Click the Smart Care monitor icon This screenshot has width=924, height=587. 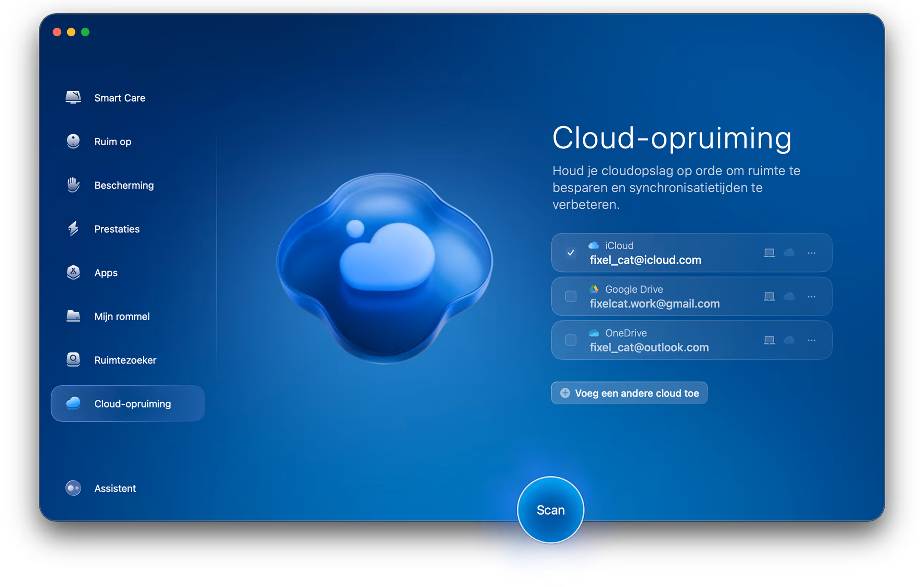tap(73, 98)
